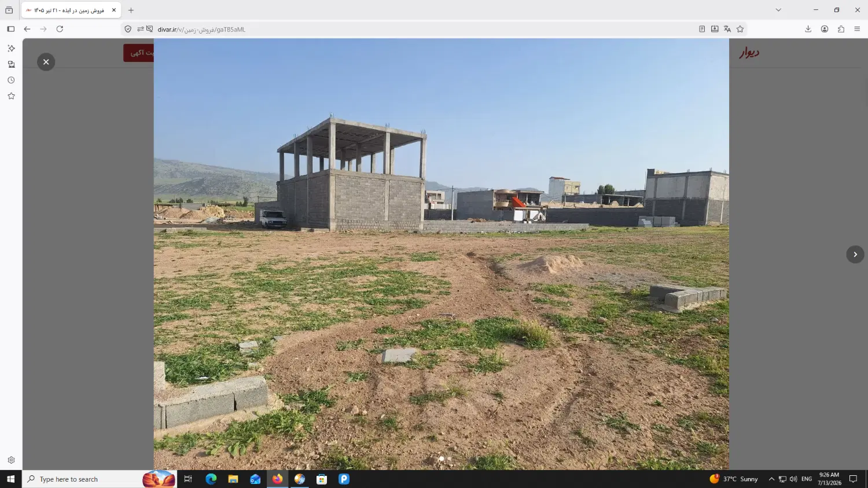Open Firefox application menu
This screenshot has width=868, height=488.
[857, 29]
